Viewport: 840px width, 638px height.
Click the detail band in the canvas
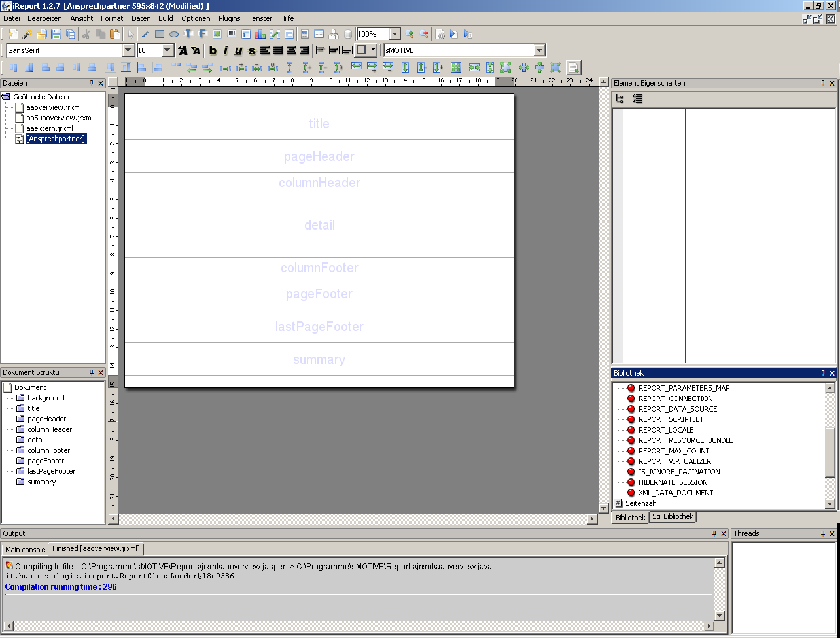click(x=319, y=225)
